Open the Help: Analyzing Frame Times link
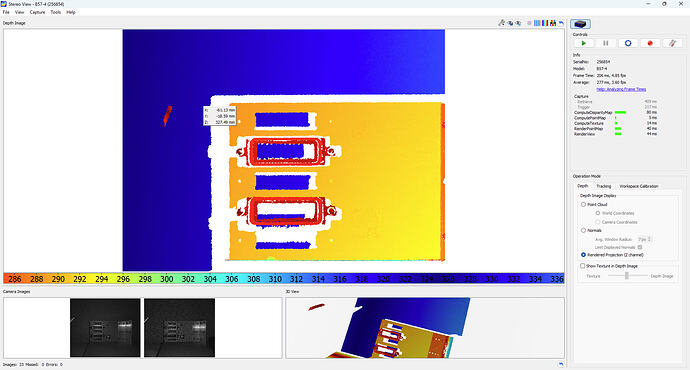Screen dimensions: 690x370 tap(621, 89)
